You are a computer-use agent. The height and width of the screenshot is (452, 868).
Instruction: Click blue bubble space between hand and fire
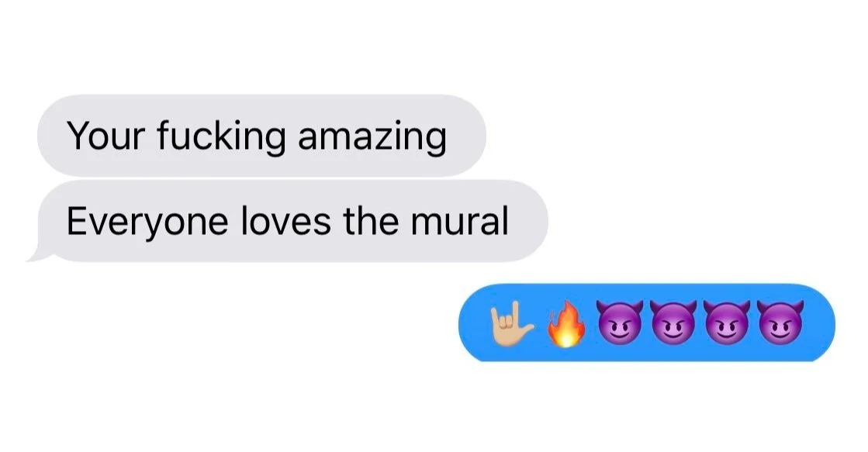pos(541,323)
